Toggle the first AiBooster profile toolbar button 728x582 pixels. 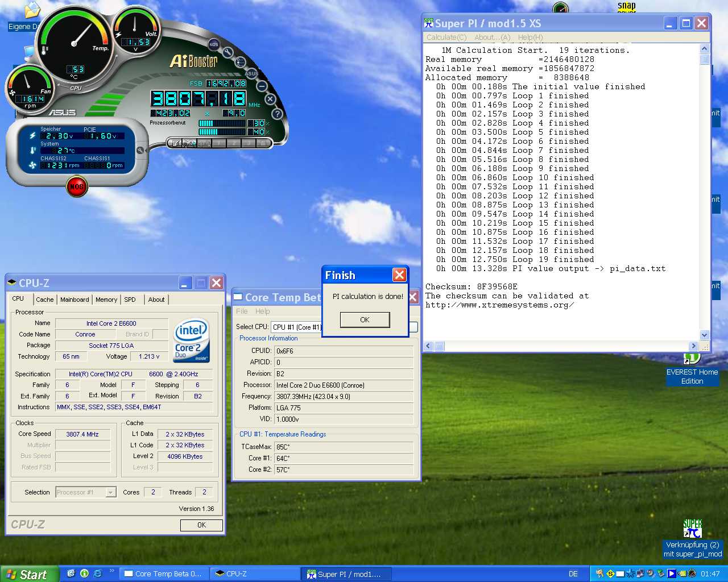point(176,143)
